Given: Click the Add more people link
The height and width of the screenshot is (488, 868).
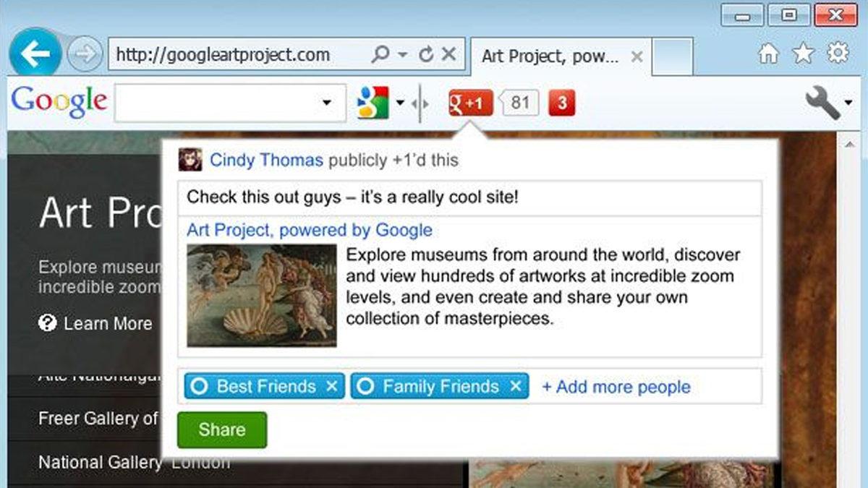Looking at the screenshot, I should pyautogui.click(x=616, y=388).
